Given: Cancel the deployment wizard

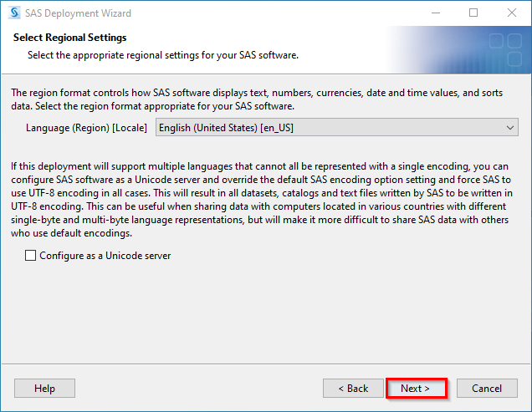Looking at the screenshot, I should tap(487, 389).
